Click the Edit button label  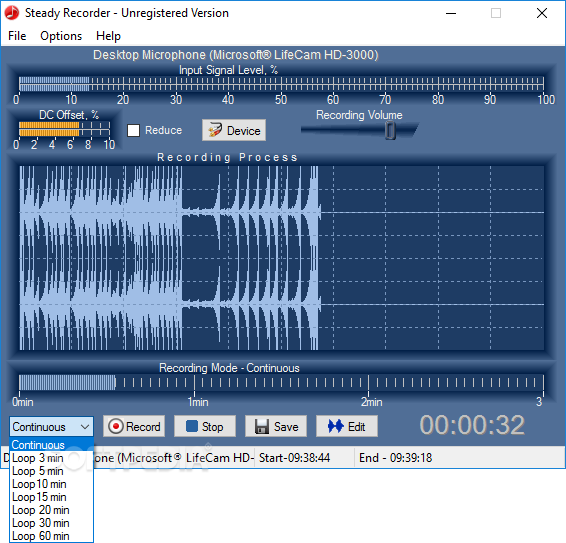[356, 427]
